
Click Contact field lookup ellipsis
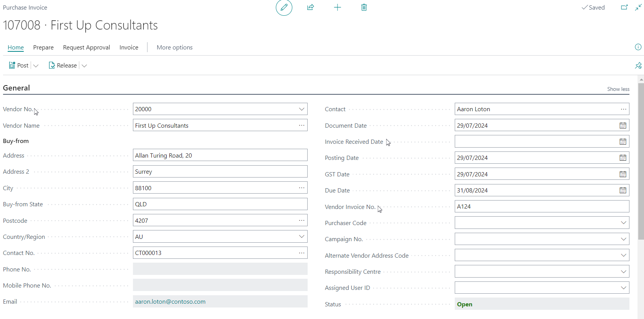point(623,109)
